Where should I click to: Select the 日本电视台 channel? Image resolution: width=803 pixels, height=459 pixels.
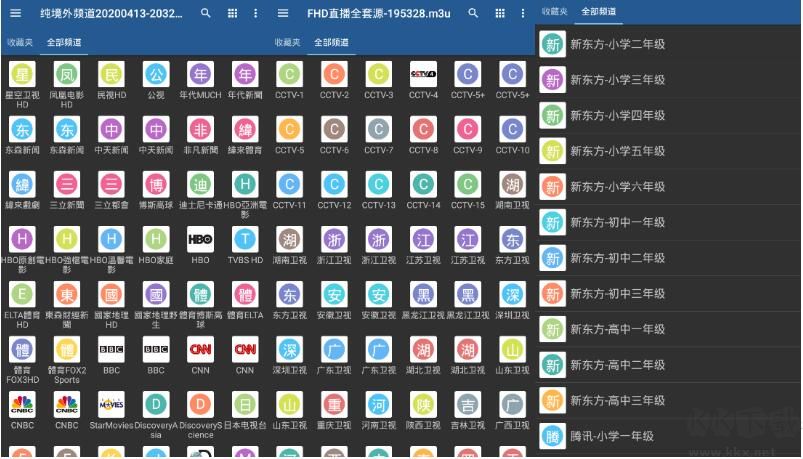245,410
